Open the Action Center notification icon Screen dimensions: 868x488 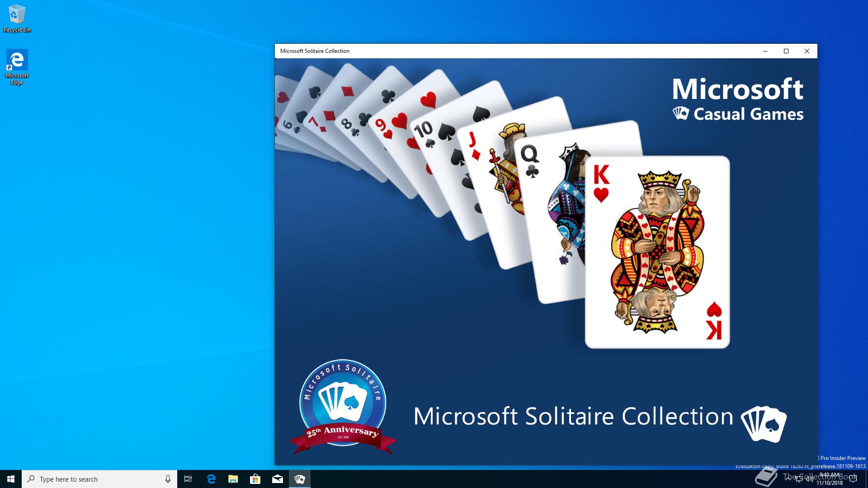point(853,479)
